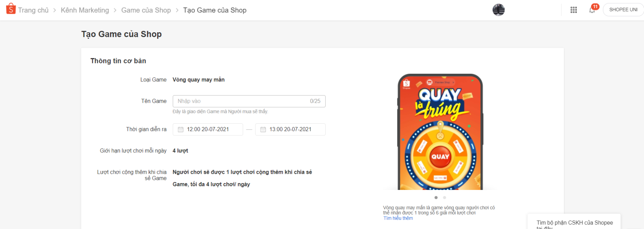Click the Shopee logo icon
The width and height of the screenshot is (644, 229).
(x=11, y=9)
